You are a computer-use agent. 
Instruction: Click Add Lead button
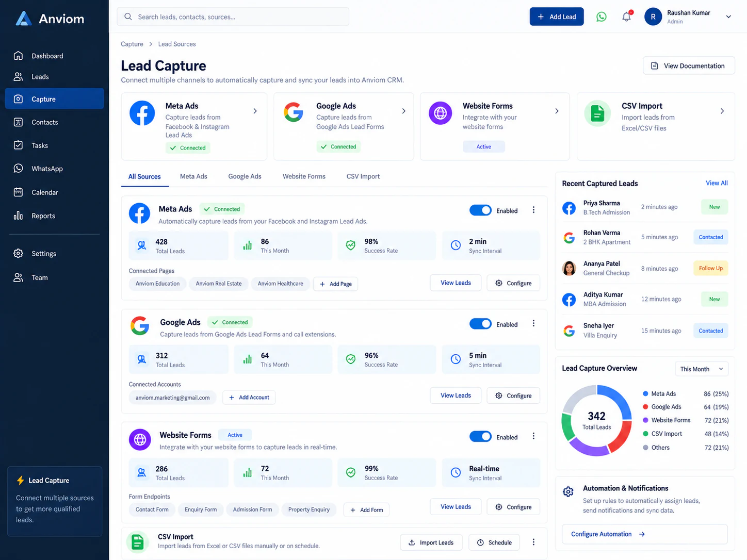557,17
